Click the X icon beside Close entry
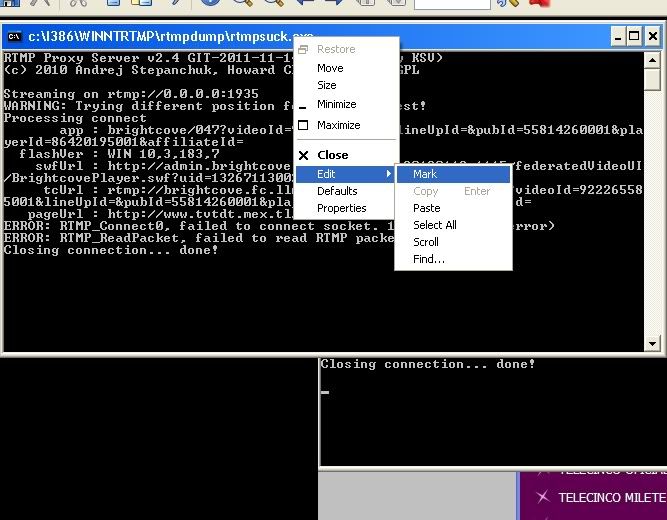Image resolution: width=667 pixels, height=520 pixels. pyautogui.click(x=304, y=156)
